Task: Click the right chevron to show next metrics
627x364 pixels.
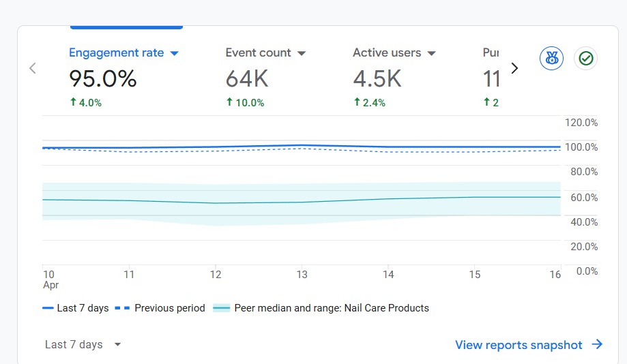Action: coord(514,68)
